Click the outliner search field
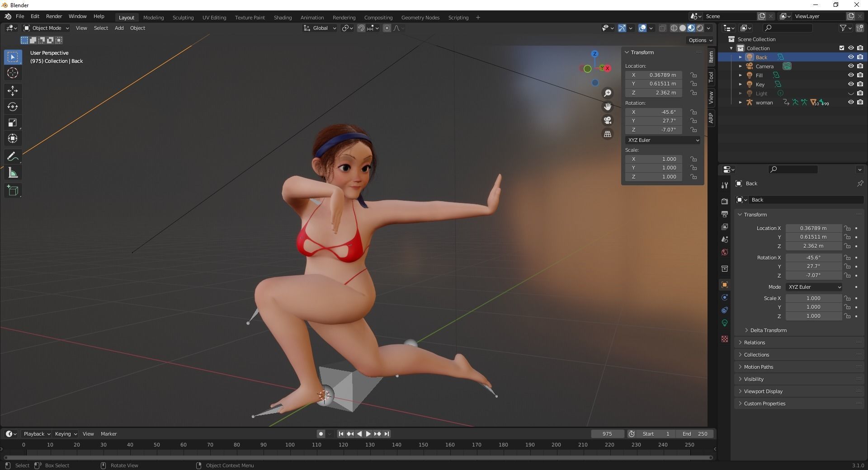 787,28
